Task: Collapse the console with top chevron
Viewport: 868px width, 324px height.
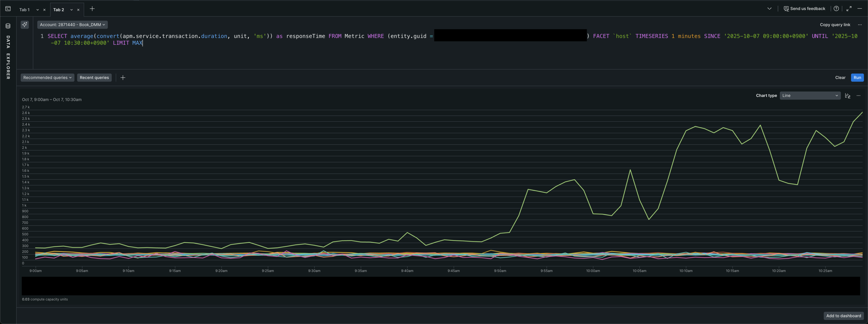Action: [769, 9]
